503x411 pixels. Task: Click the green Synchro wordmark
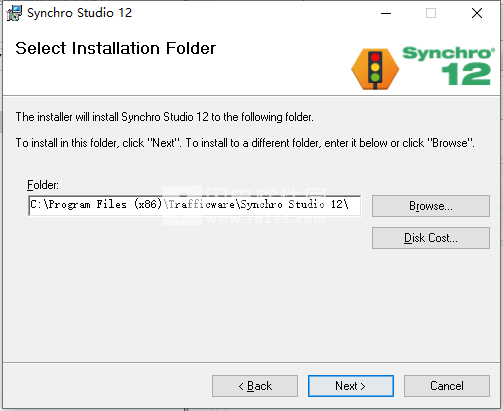(x=448, y=53)
